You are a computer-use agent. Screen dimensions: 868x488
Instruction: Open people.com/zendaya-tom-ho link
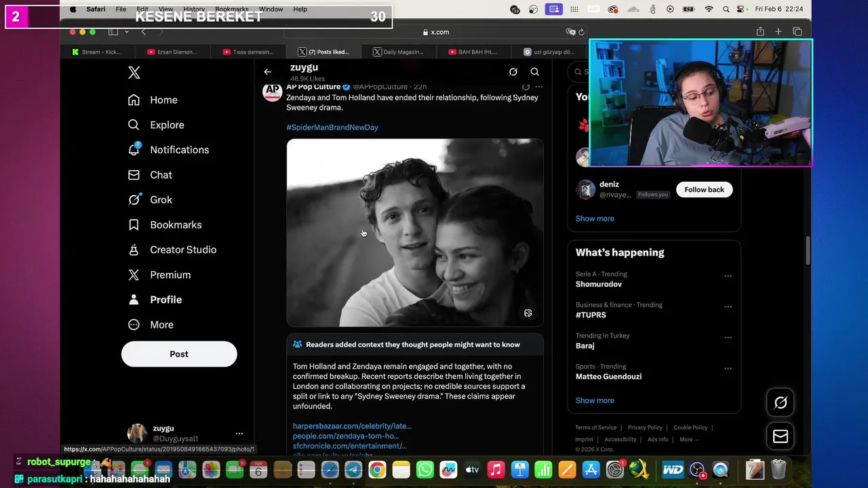(346, 436)
